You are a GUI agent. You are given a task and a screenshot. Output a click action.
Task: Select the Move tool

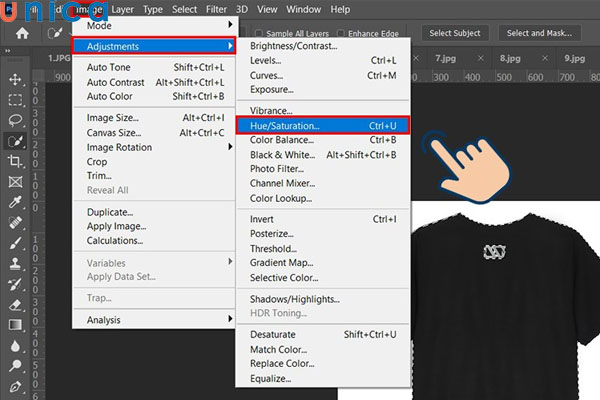click(15, 79)
